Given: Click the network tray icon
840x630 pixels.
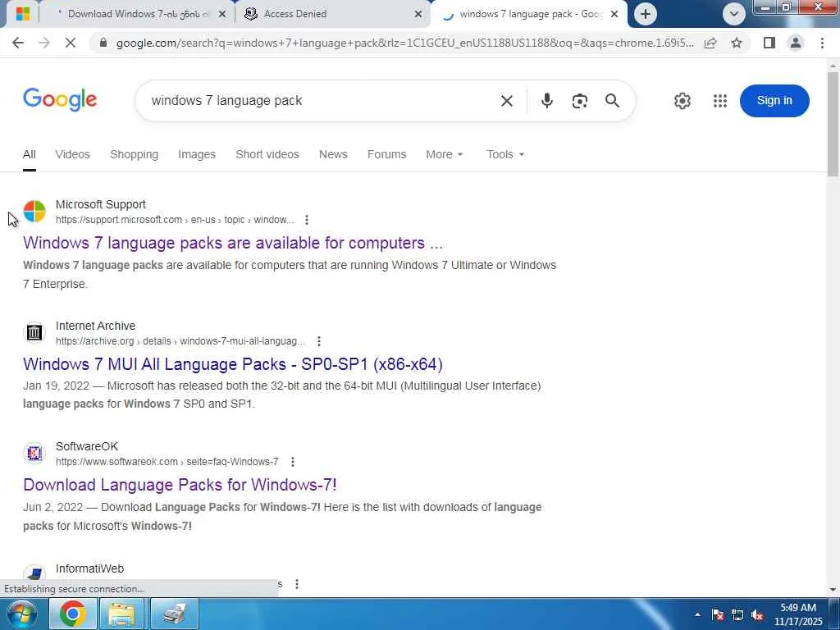Looking at the screenshot, I should [x=737, y=615].
